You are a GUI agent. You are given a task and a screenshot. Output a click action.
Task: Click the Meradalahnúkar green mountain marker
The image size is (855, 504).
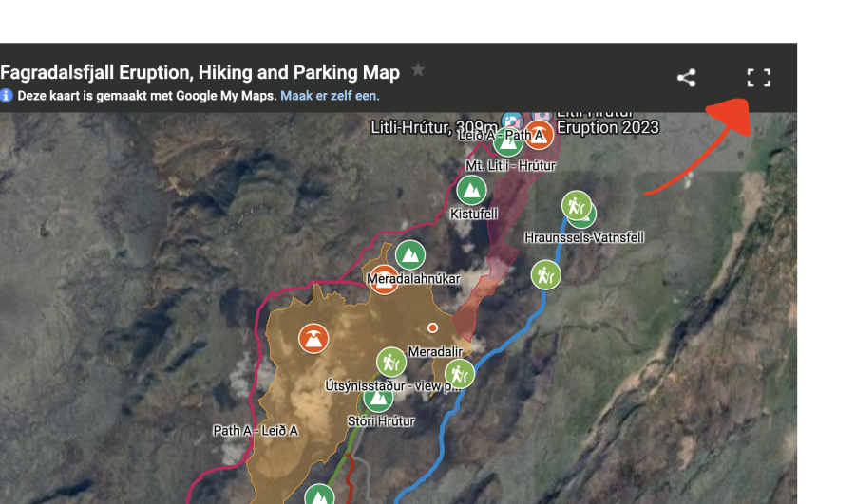(410, 255)
